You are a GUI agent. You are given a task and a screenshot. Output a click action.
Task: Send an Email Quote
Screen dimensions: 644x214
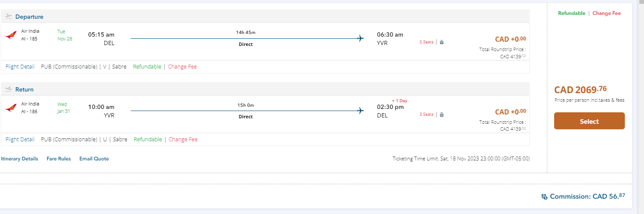(94, 159)
